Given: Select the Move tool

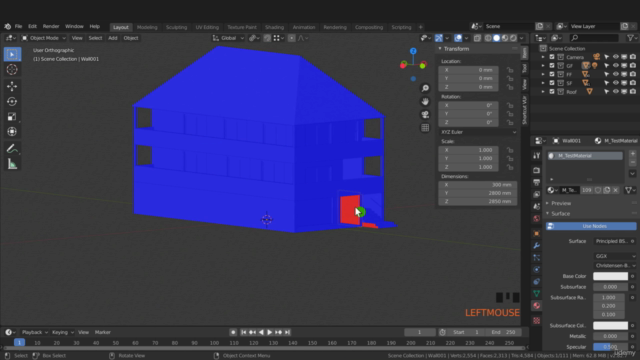Looking at the screenshot, I should click(x=12, y=86).
